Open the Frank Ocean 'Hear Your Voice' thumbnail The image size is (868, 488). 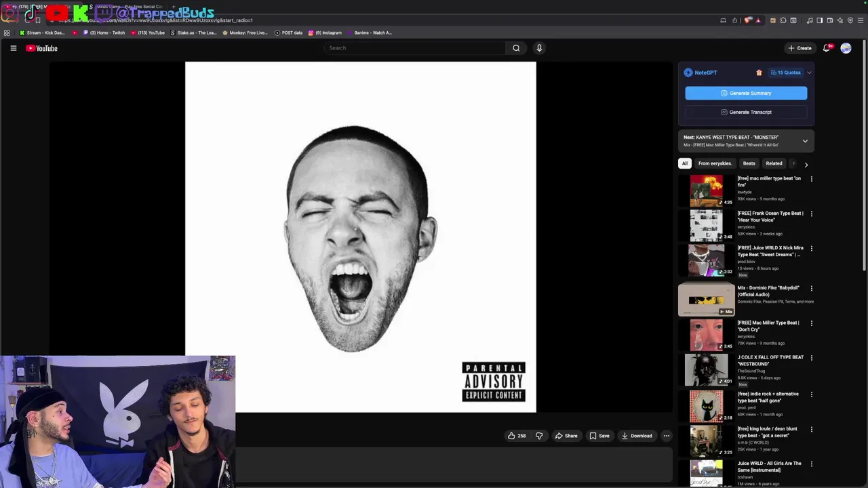[707, 225]
